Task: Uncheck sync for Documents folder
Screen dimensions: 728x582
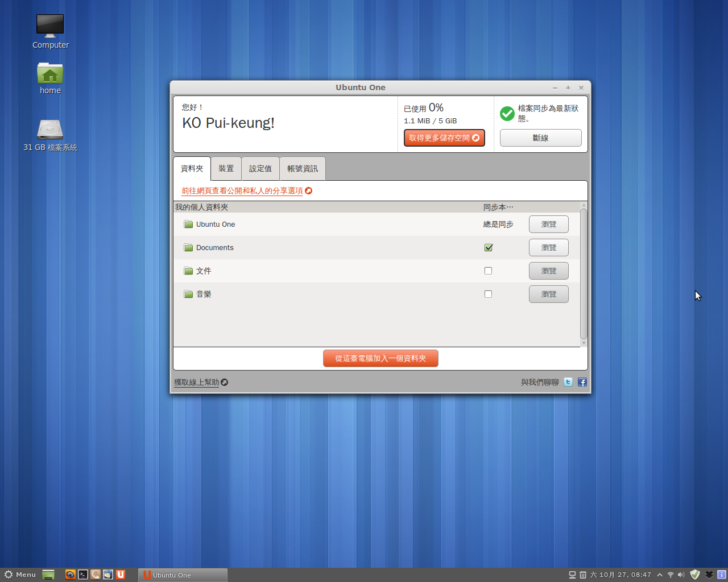Action: [x=488, y=248]
